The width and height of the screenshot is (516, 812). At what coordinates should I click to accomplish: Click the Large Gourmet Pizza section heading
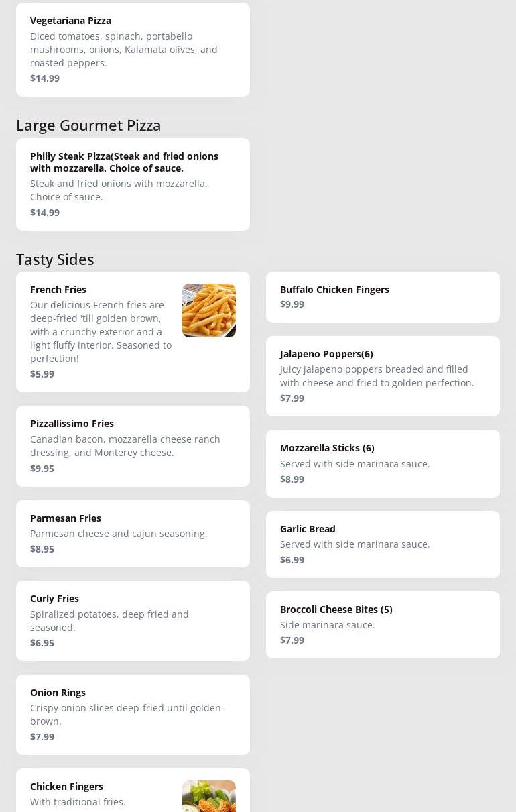[88, 125]
